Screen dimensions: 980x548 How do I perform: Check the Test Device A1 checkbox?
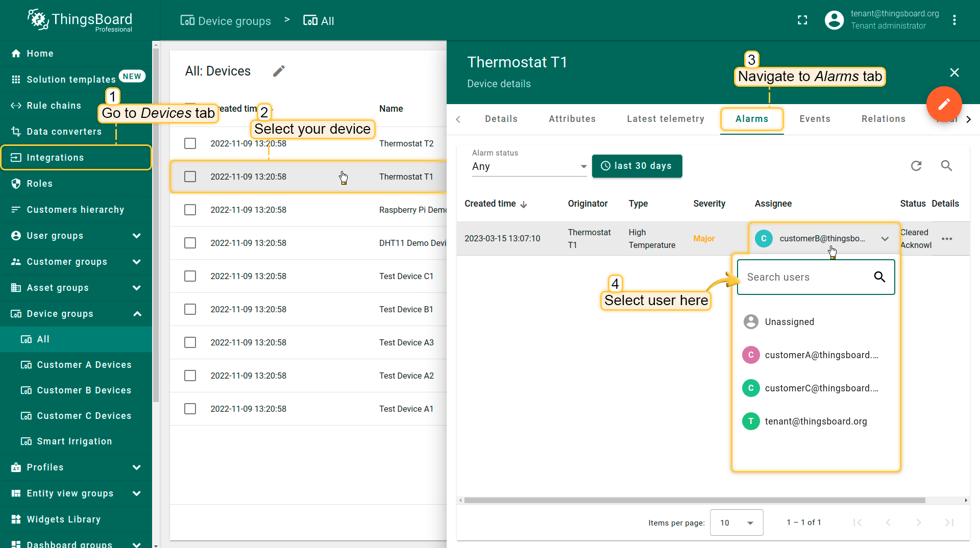(x=190, y=409)
